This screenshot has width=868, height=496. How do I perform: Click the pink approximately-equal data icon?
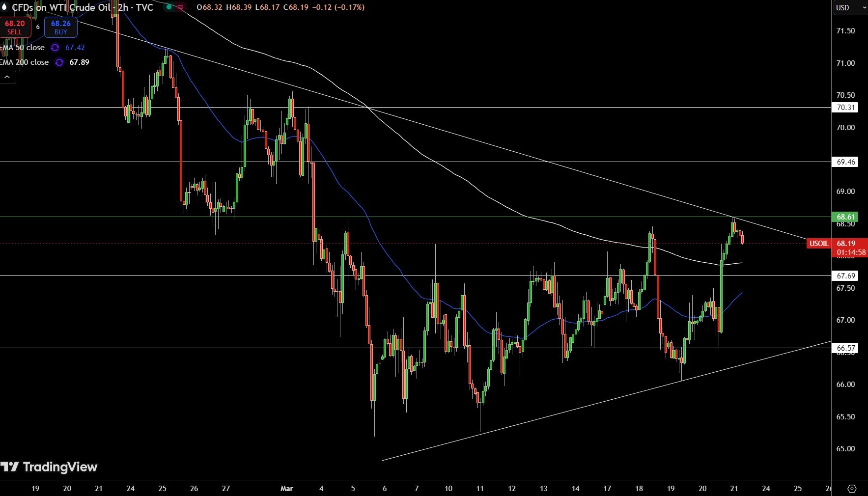[x=180, y=7]
